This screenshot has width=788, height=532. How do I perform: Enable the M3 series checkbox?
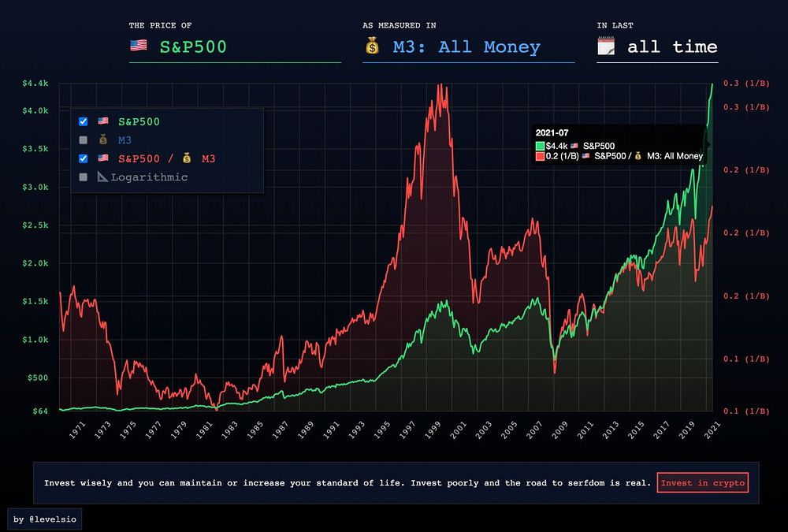pos(84,140)
